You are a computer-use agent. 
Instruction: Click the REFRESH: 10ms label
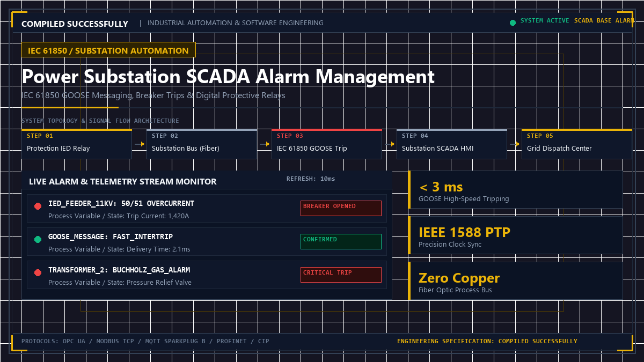click(311, 179)
